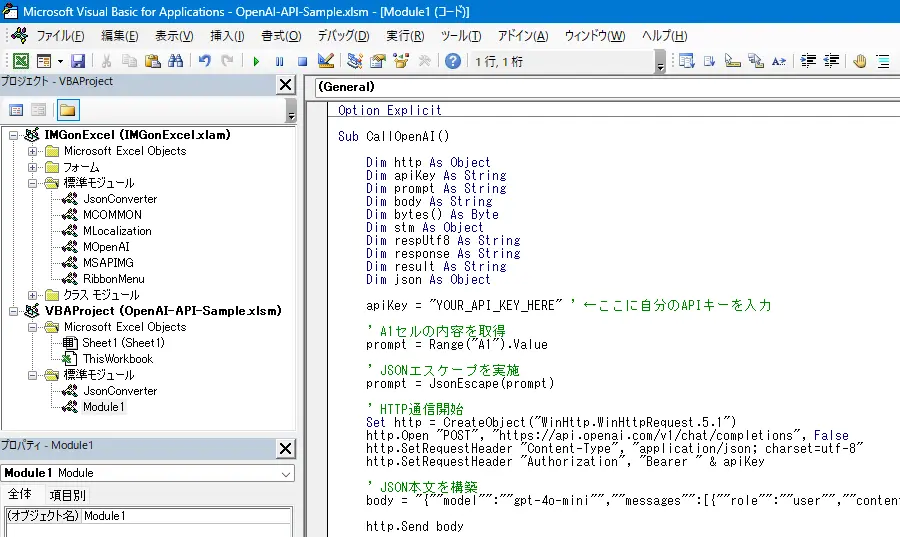
Task: Run the macro with the green play icon
Action: click(256, 61)
